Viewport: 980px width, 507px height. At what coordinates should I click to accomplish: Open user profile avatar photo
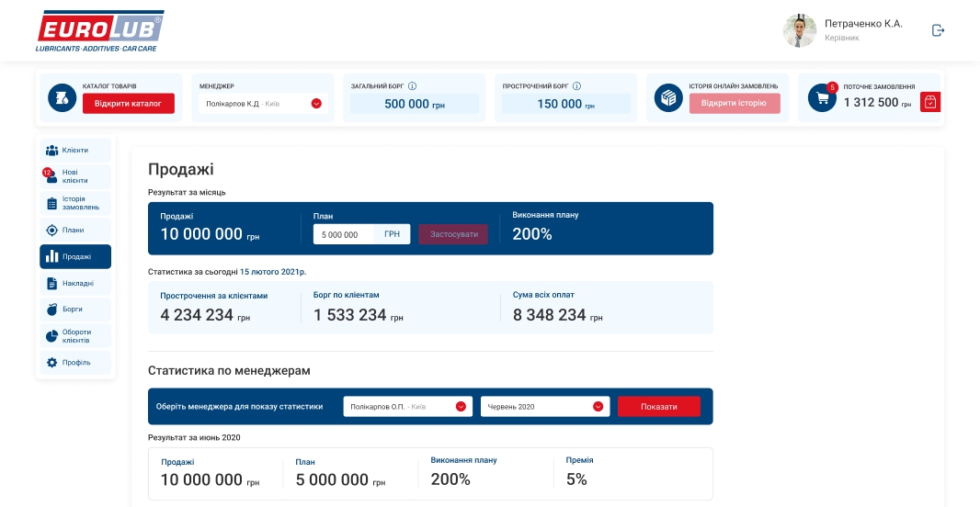coord(800,30)
